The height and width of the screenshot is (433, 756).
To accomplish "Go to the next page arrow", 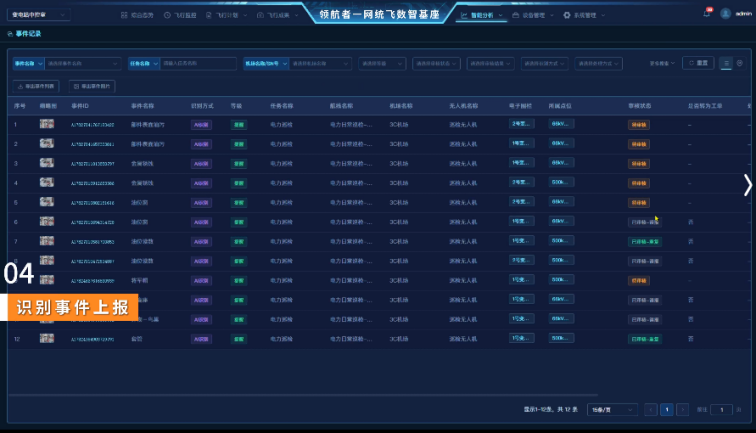I will (683, 410).
